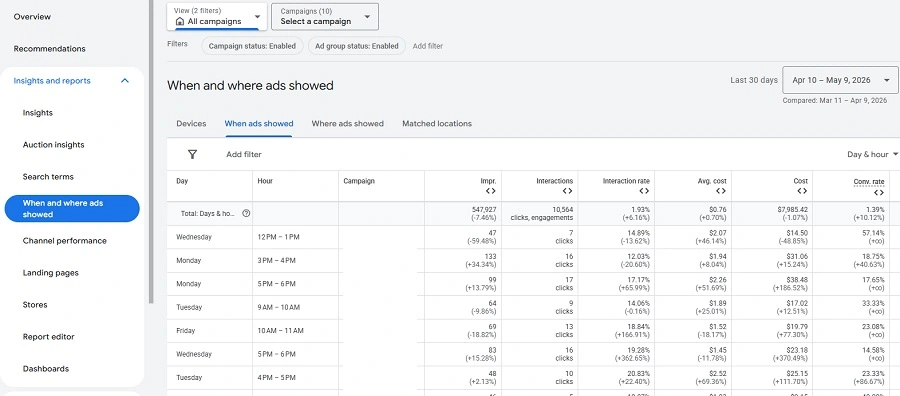Select the When ads showed tab
Screen dimensions: 900x396
(x=259, y=123)
